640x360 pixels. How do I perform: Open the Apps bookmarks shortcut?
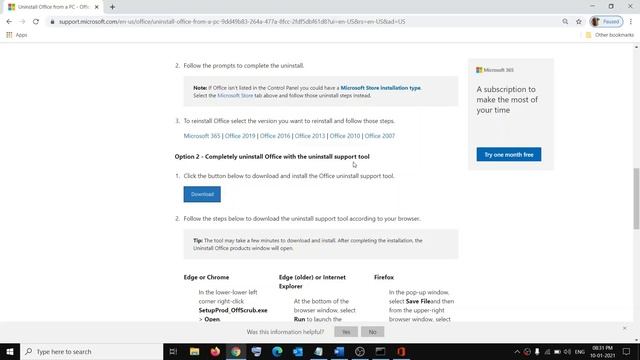tap(17, 35)
